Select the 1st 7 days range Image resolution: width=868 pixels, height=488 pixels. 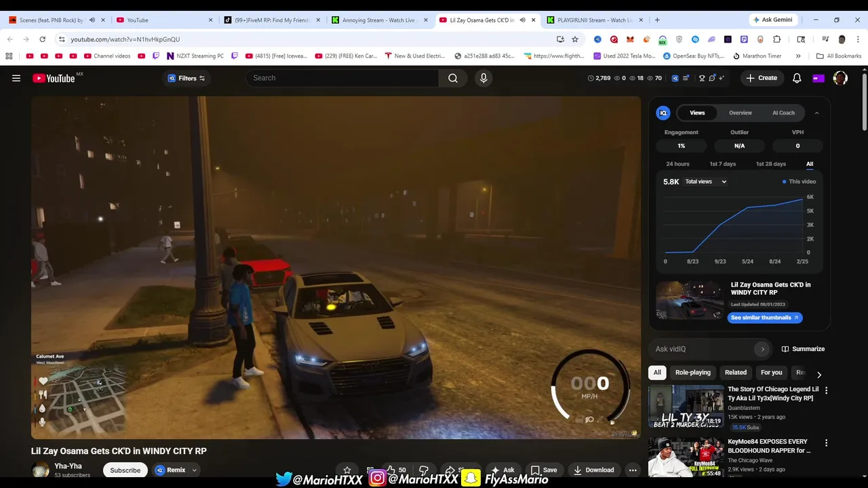(722, 164)
